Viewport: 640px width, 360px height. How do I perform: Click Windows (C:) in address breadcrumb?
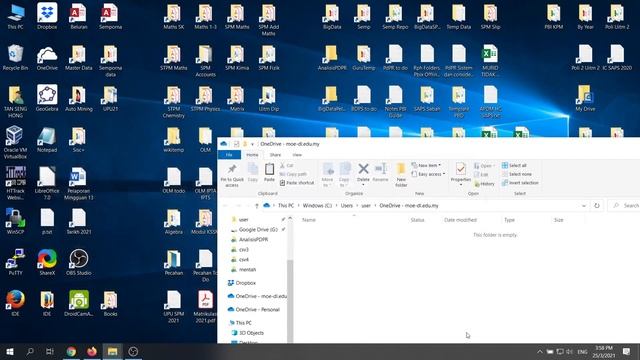point(317,206)
